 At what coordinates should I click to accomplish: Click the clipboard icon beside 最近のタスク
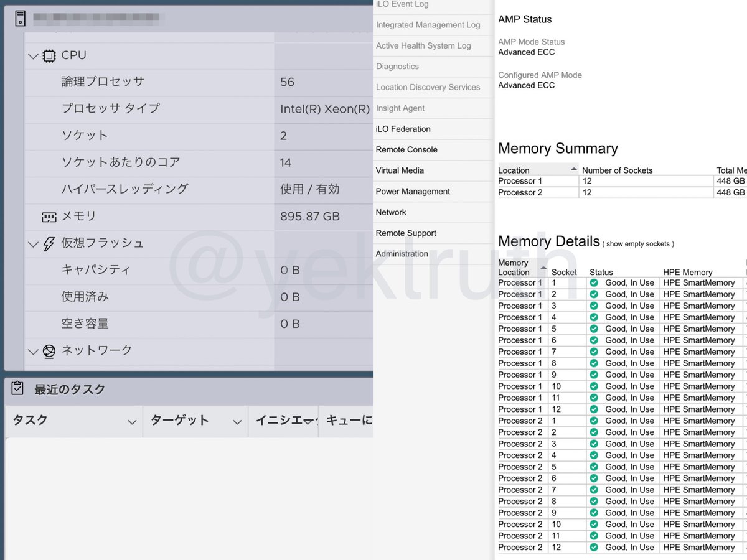pos(17,389)
